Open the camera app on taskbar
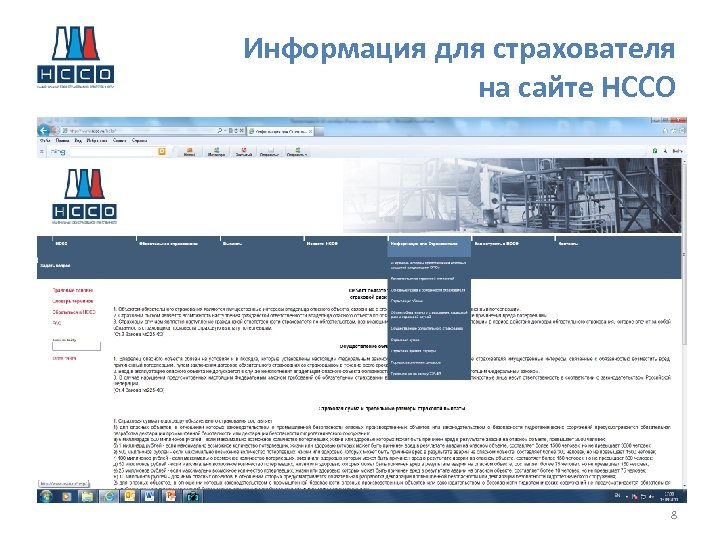Screen dimensions: 720x540 click(x=192, y=496)
